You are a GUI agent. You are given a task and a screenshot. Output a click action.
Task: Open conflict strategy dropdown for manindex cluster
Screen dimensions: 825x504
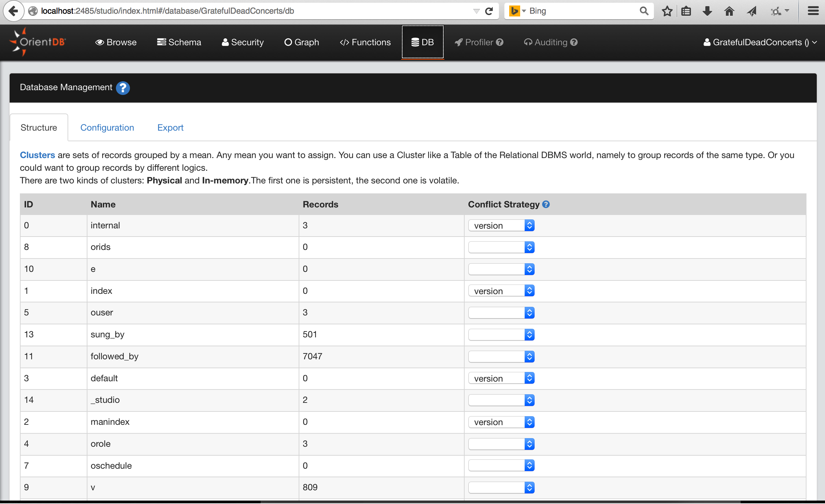(501, 422)
